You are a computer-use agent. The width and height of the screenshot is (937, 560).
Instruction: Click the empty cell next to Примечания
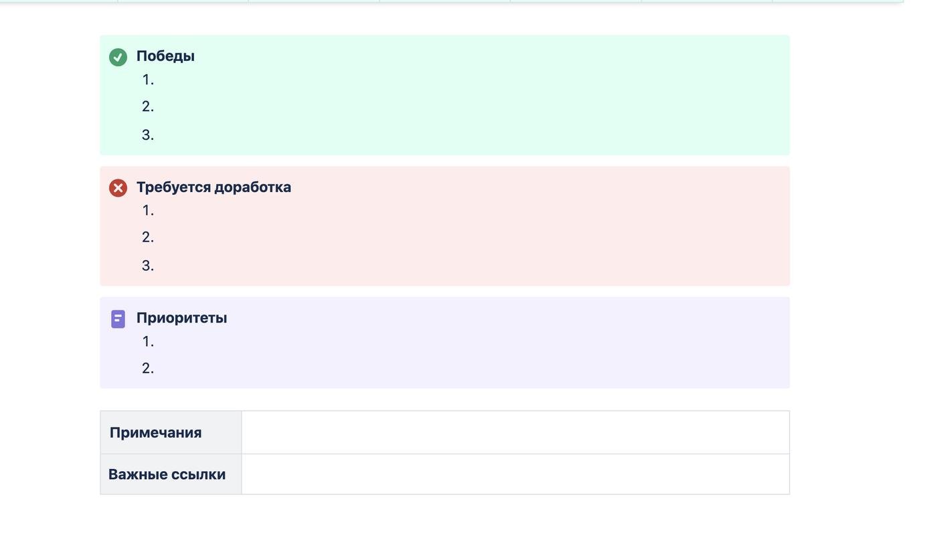point(515,433)
